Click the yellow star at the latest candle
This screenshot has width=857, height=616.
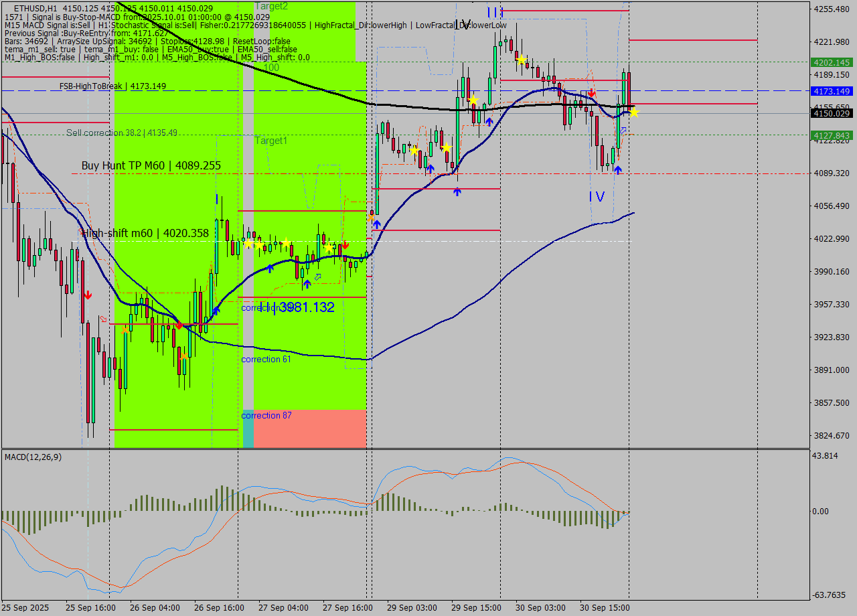pos(633,112)
